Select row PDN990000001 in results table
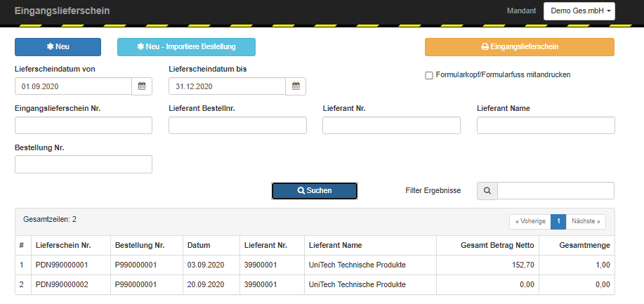This screenshot has width=644, height=304. (315, 265)
